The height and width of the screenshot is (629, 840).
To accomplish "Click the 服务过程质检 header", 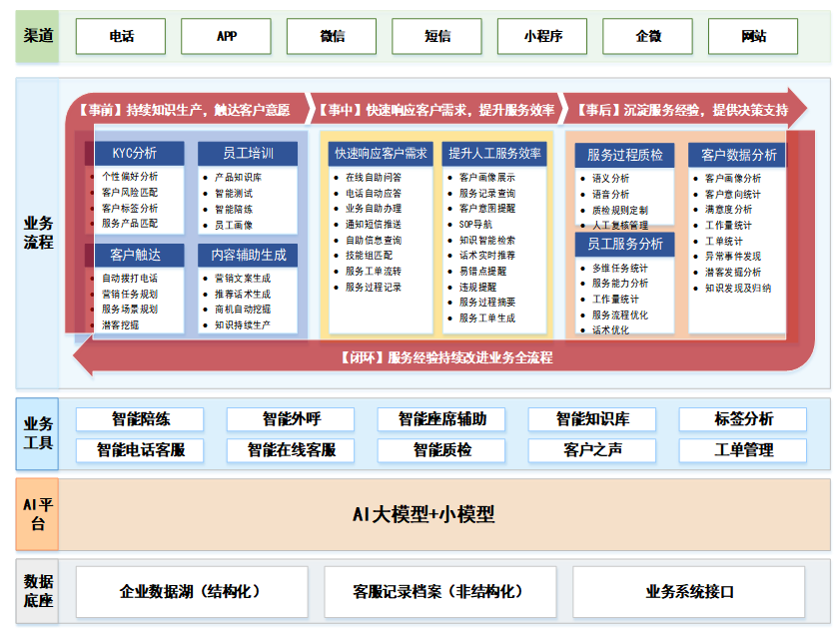I will 624,155.
